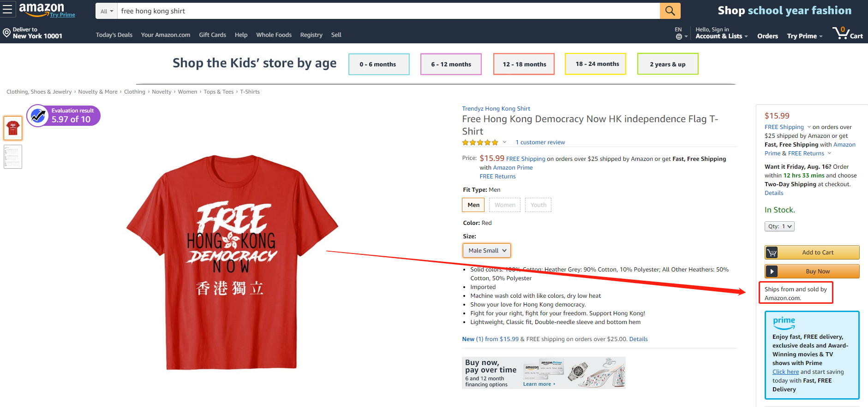
Task: Select the Youth fit type
Action: pos(538,205)
